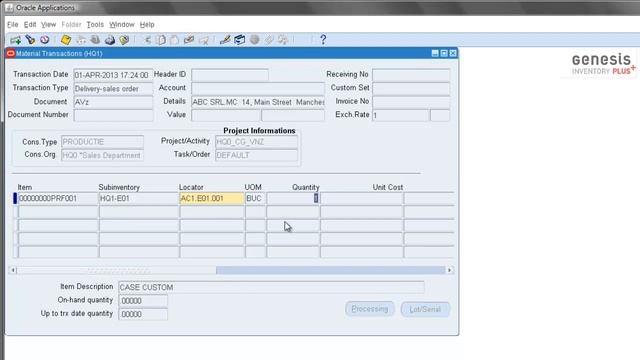The width and height of the screenshot is (640, 360).
Task: Click the Cut scissors toolbar icon
Action: tap(147, 40)
